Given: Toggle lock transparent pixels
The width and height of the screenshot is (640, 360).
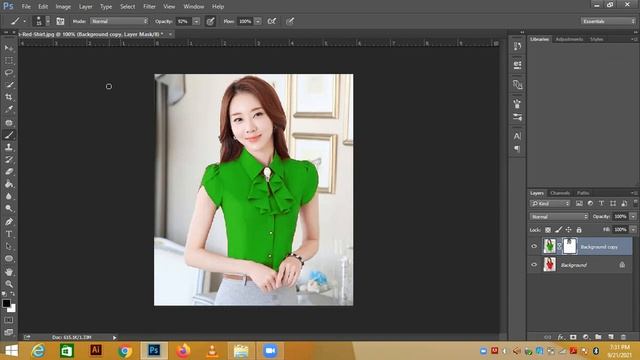Looking at the screenshot, I should coord(548,230).
